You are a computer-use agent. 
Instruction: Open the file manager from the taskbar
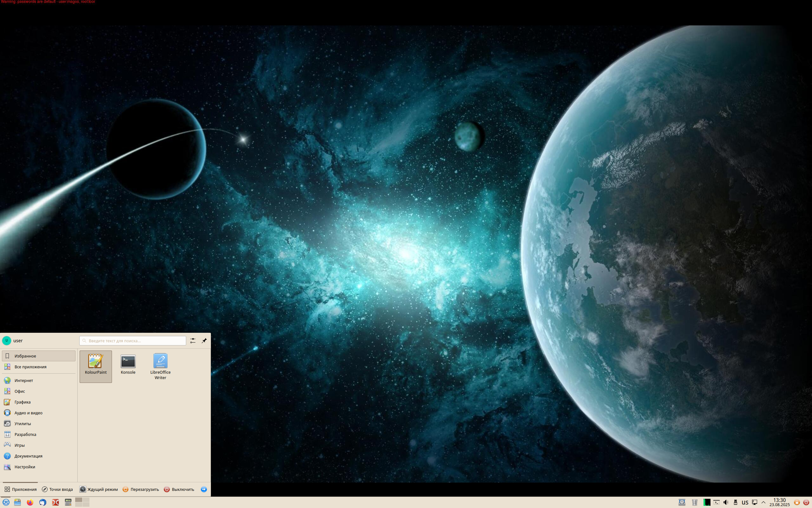17,502
